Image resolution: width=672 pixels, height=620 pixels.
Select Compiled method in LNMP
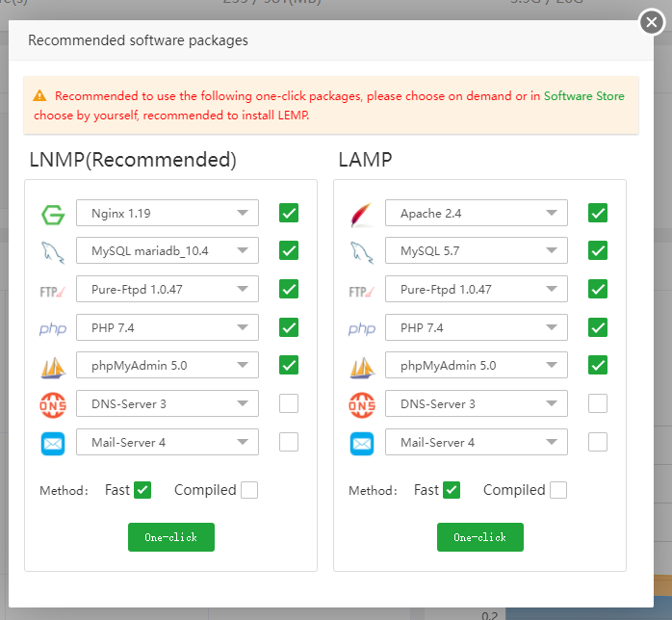[249, 490]
